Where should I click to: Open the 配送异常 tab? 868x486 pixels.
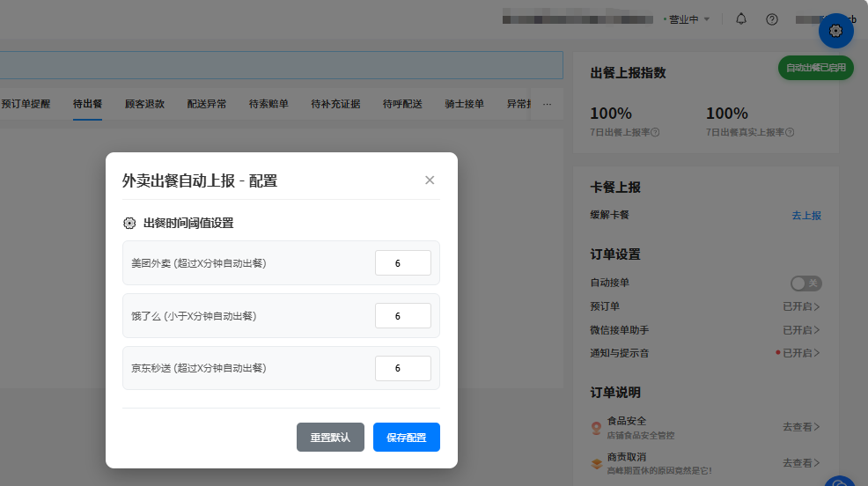(207, 104)
